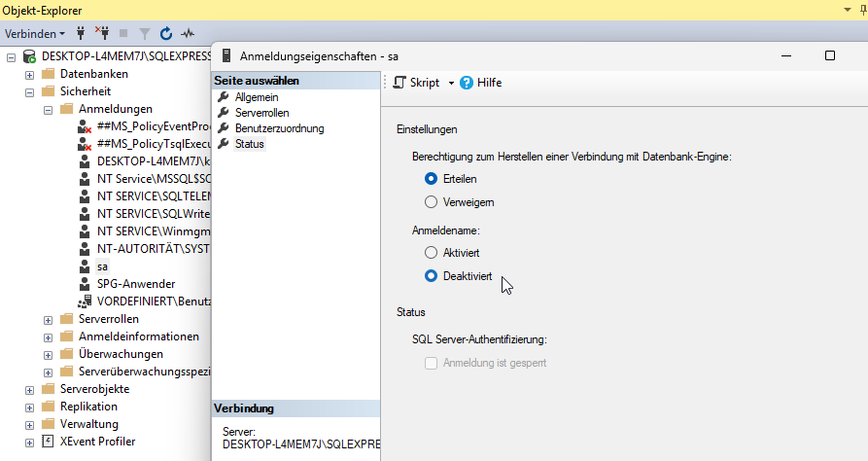Select the SPG-Anwender login
Image resolution: width=868 pixels, height=461 pixels.
[x=135, y=283]
